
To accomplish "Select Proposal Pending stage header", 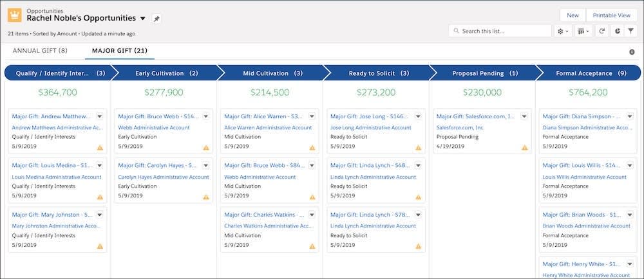I will (485, 73).
